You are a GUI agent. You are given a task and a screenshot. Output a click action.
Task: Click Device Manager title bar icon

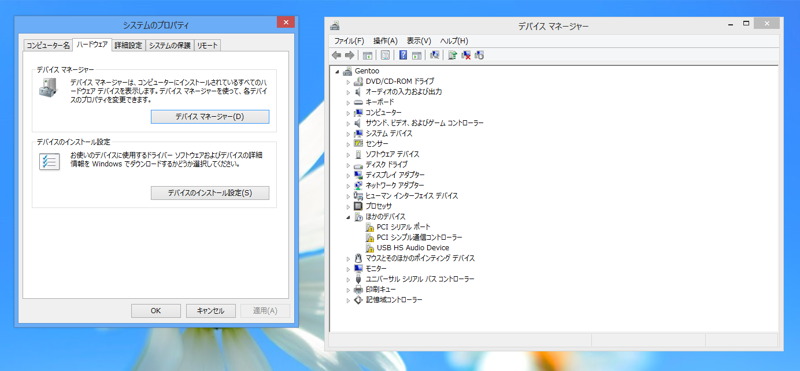[x=335, y=26]
